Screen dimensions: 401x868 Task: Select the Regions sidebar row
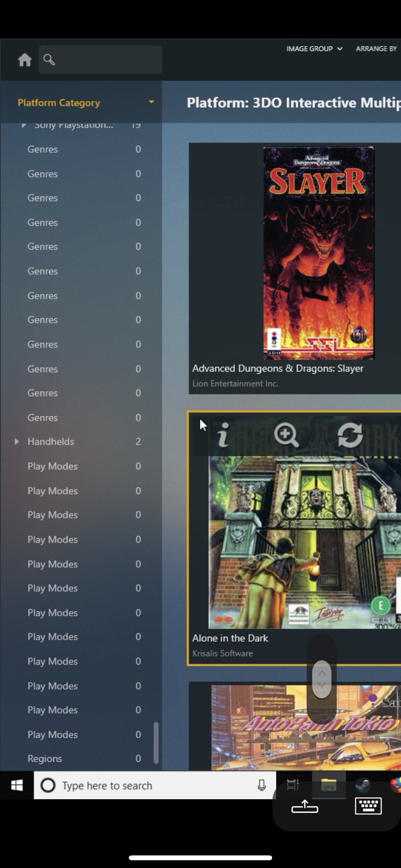point(81,759)
